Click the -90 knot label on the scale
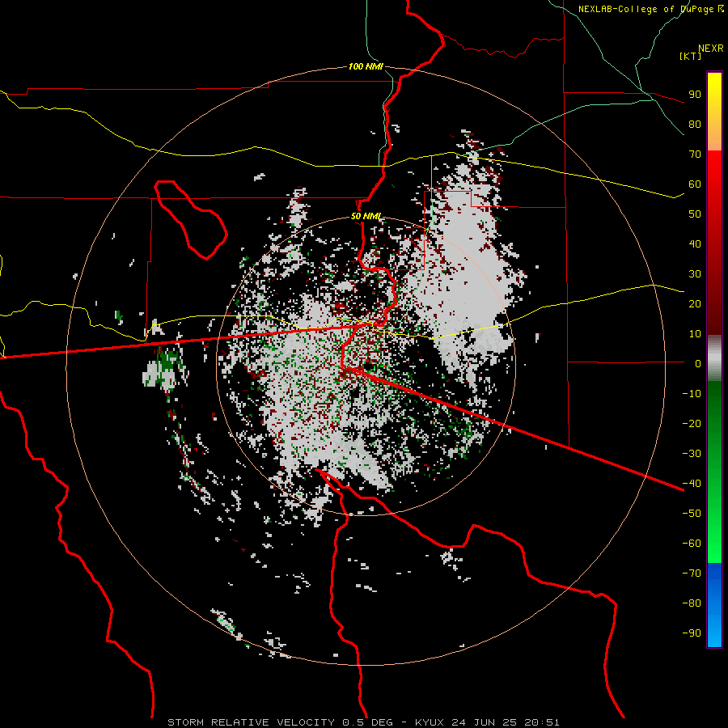728x728 pixels. coord(692,633)
